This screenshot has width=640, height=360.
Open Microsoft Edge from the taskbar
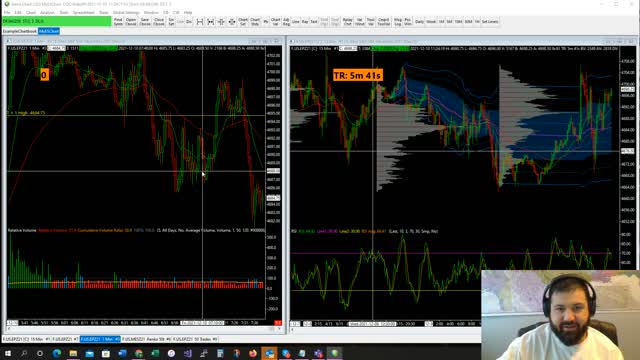pyautogui.click(x=57, y=353)
